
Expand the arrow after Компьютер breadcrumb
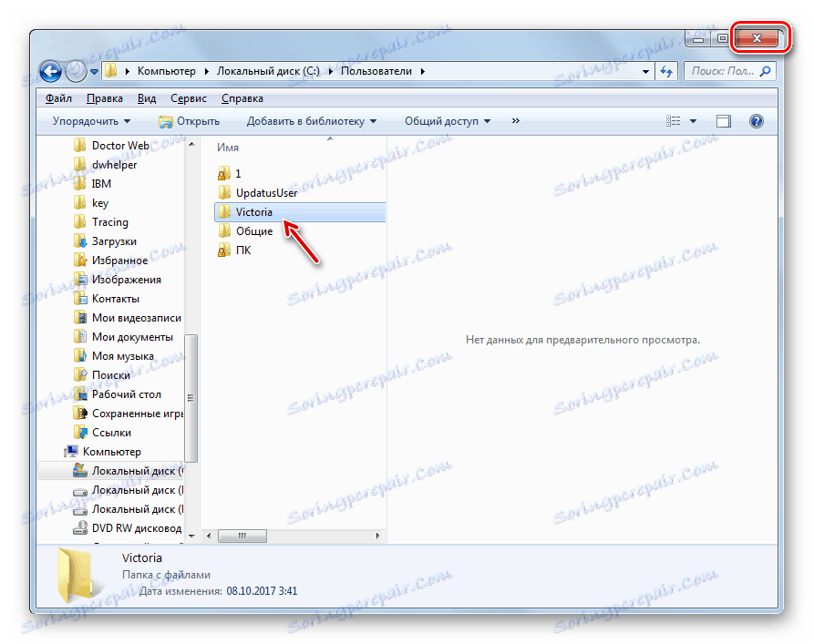coord(206,71)
